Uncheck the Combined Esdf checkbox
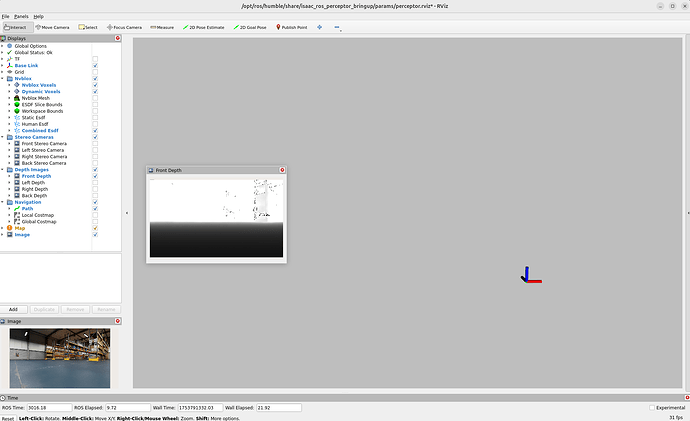 pos(95,130)
